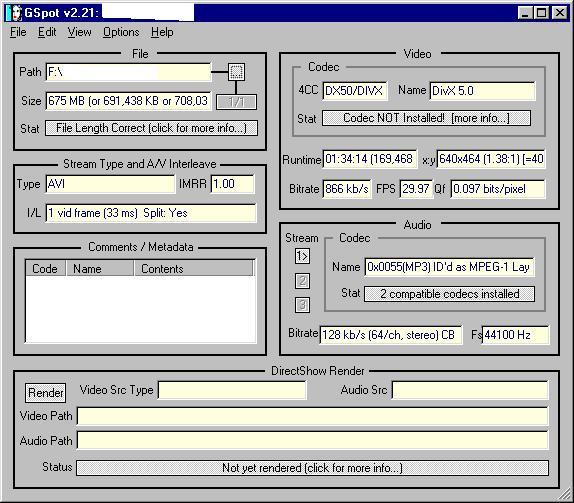Screen dimensions: 574x503
Task: Select audio stream 1 button
Action: pyautogui.click(x=302, y=256)
